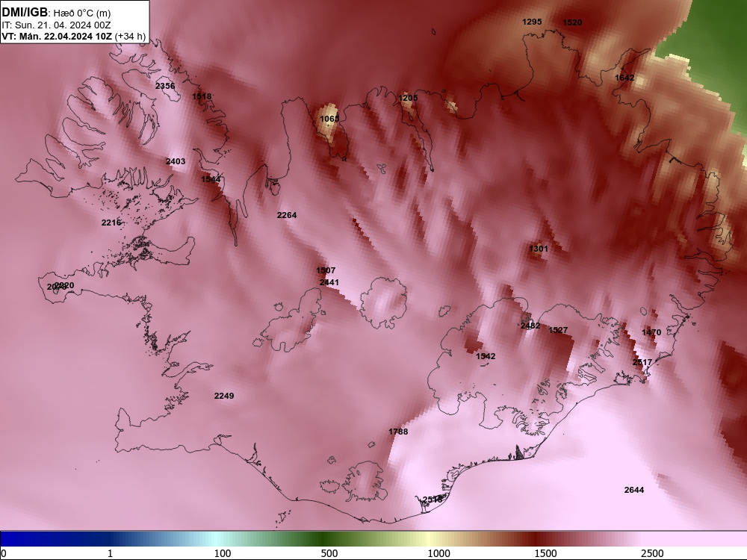Click the DMI/IGB title label
747x560 pixels.
[x=25, y=13]
